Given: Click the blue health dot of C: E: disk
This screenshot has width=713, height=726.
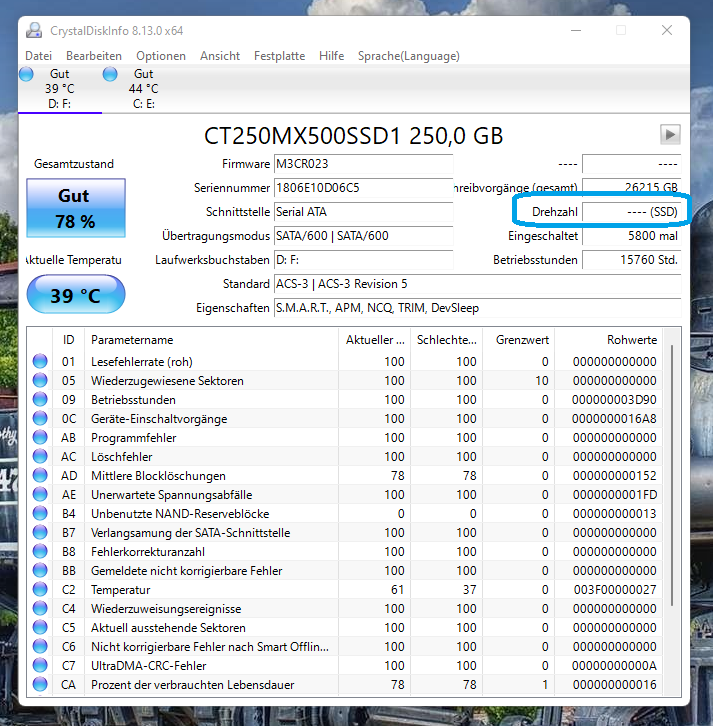Looking at the screenshot, I should coord(110,74).
